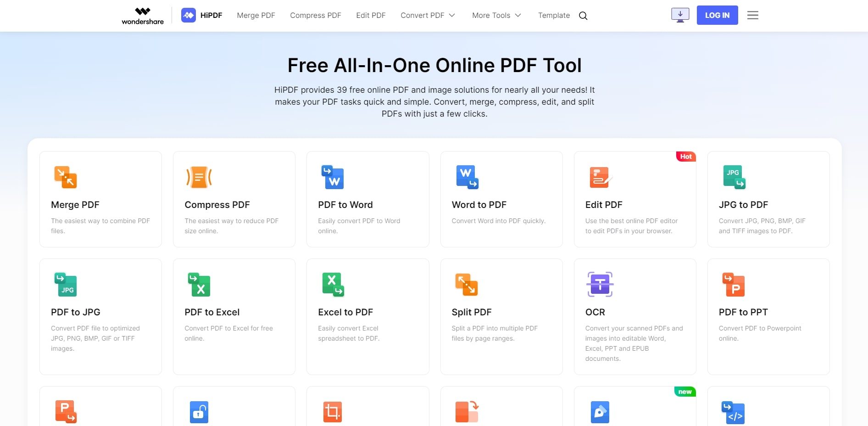Image resolution: width=868 pixels, height=426 pixels.
Task: Open the search magnifier icon
Action: 583,16
